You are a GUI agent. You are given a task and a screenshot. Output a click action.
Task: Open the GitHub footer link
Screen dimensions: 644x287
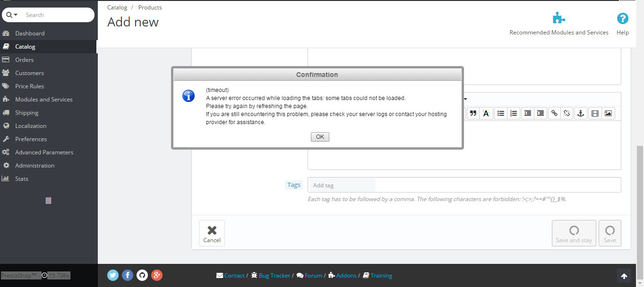click(142, 275)
